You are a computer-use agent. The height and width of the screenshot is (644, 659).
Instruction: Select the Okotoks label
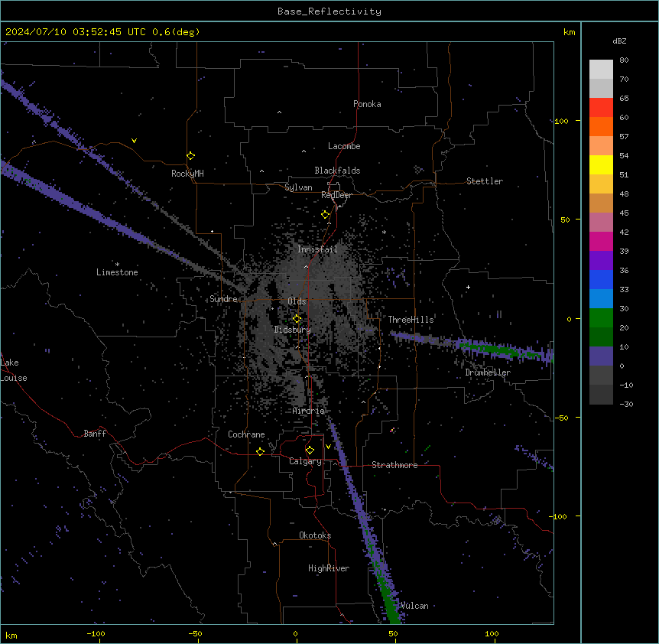(315, 535)
